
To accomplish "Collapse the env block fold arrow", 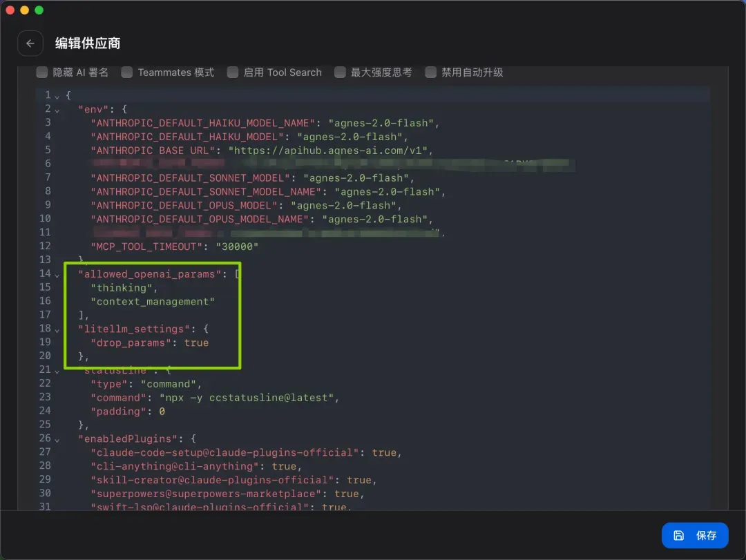I will click(x=57, y=110).
